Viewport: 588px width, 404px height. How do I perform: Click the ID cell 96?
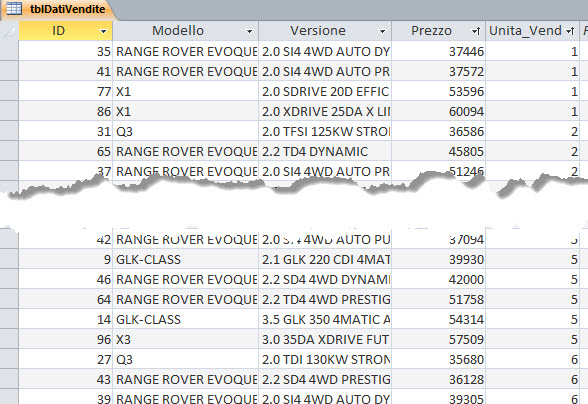(x=66, y=339)
